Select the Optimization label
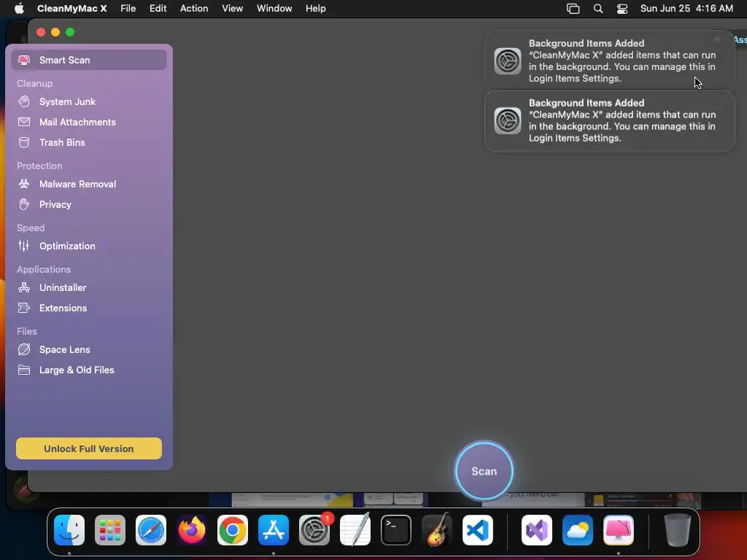Screen dimensions: 747x560 click(67, 246)
